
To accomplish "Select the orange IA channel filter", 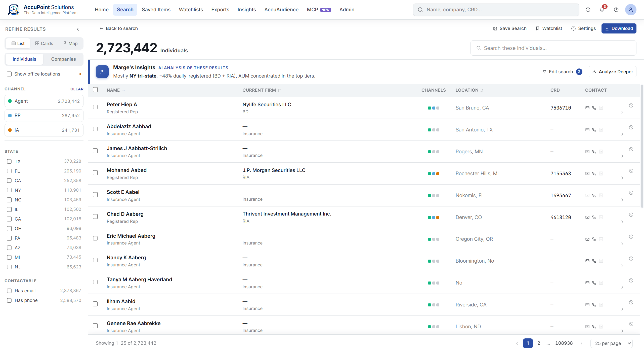I will pyautogui.click(x=44, y=130).
